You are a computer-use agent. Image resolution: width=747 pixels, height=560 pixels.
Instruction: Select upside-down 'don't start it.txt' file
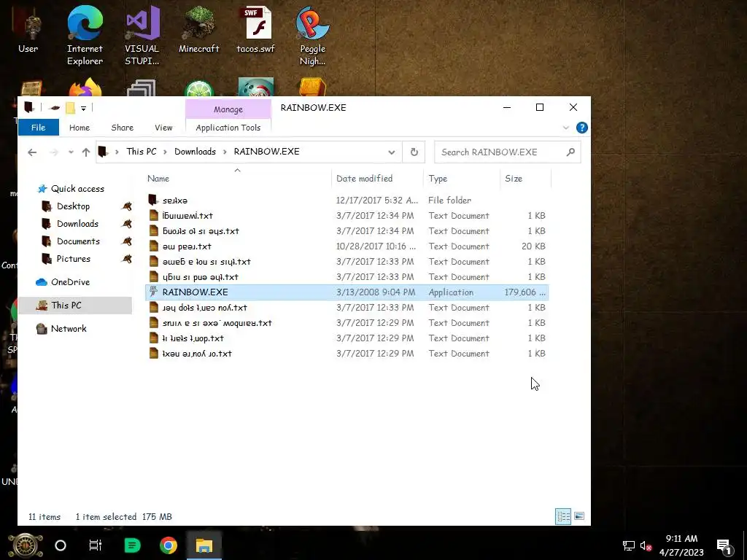(347, 338)
